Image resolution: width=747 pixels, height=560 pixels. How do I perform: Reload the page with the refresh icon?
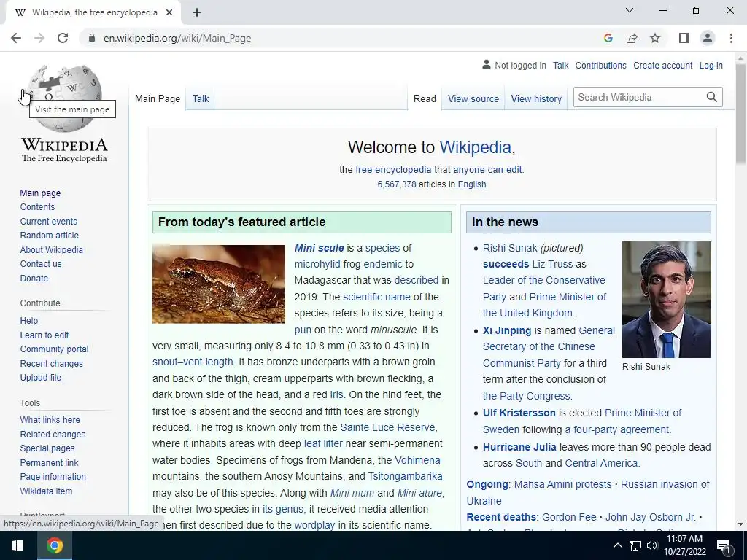(x=63, y=38)
